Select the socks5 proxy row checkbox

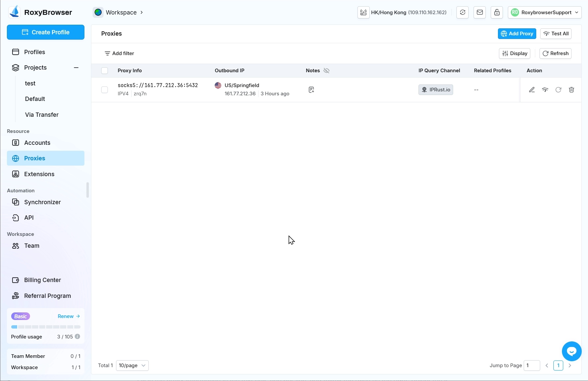105,90
